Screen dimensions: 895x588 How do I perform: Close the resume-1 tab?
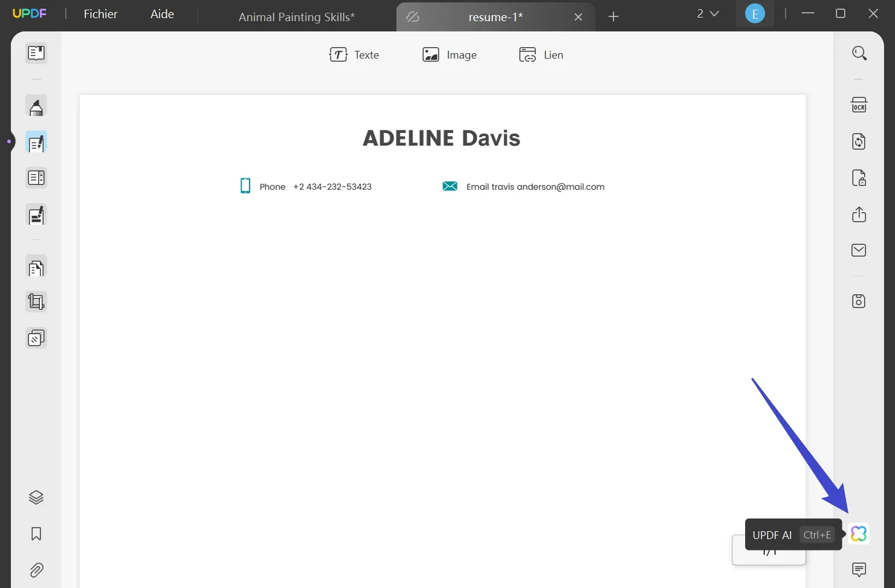click(x=578, y=17)
